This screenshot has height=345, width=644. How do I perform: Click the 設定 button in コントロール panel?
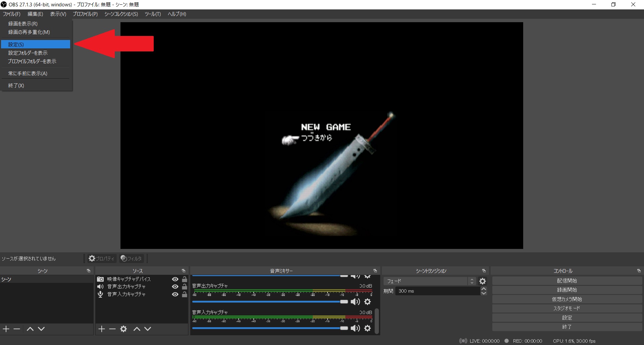pyautogui.click(x=567, y=318)
